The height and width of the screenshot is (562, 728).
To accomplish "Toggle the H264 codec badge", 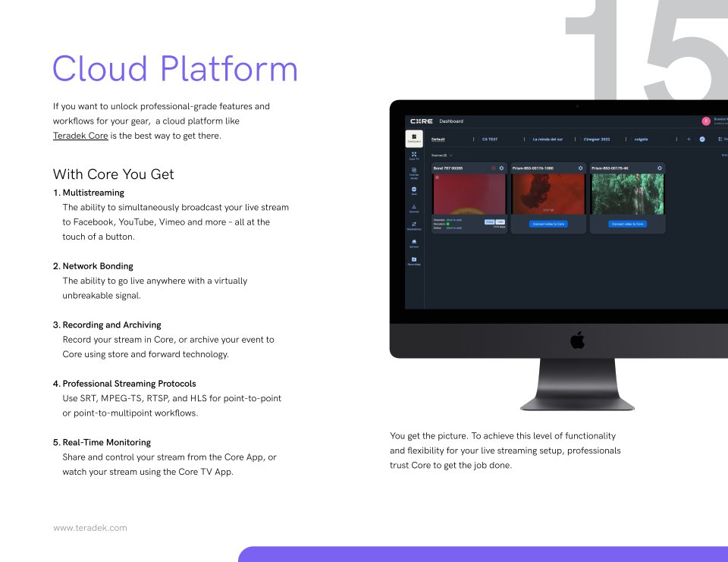I will (x=489, y=221).
